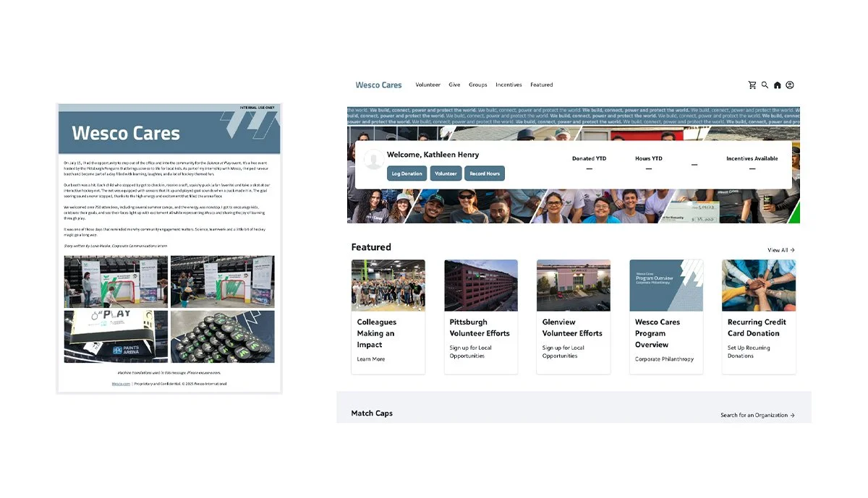Open the shopping cart icon

[x=752, y=85]
